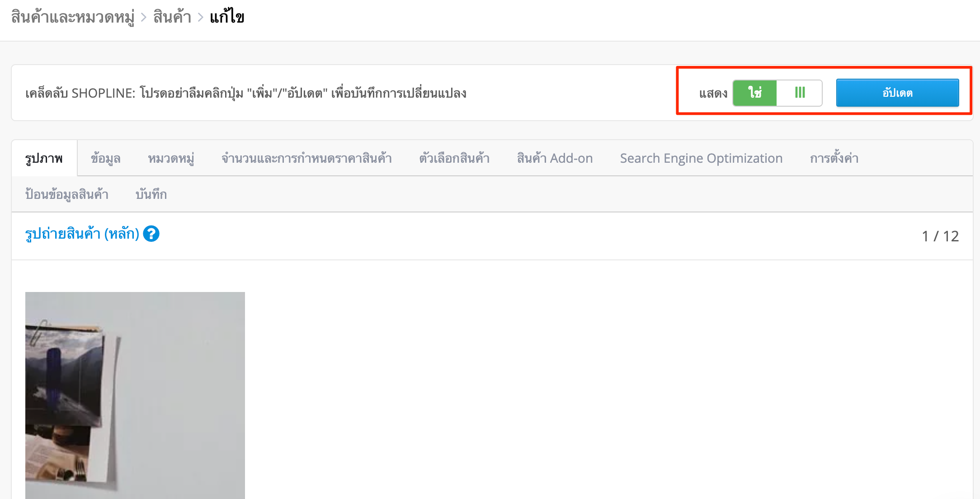Toggle the แสดง switch showing ใช่

tap(777, 93)
